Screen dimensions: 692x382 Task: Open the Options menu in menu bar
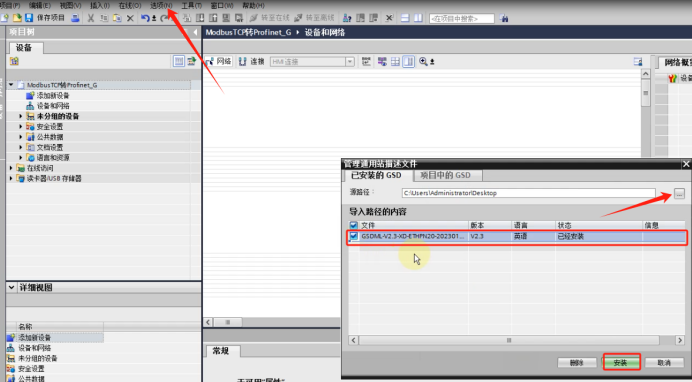point(161,5)
